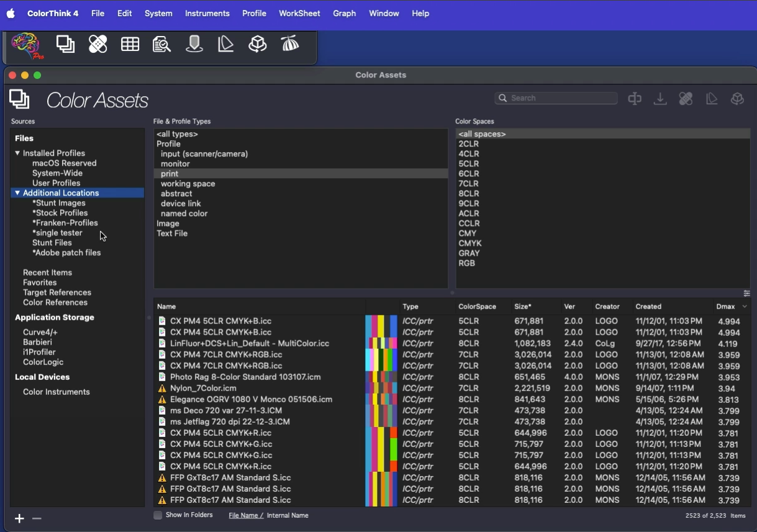Click the document inspector magnifier icon

click(x=161, y=45)
